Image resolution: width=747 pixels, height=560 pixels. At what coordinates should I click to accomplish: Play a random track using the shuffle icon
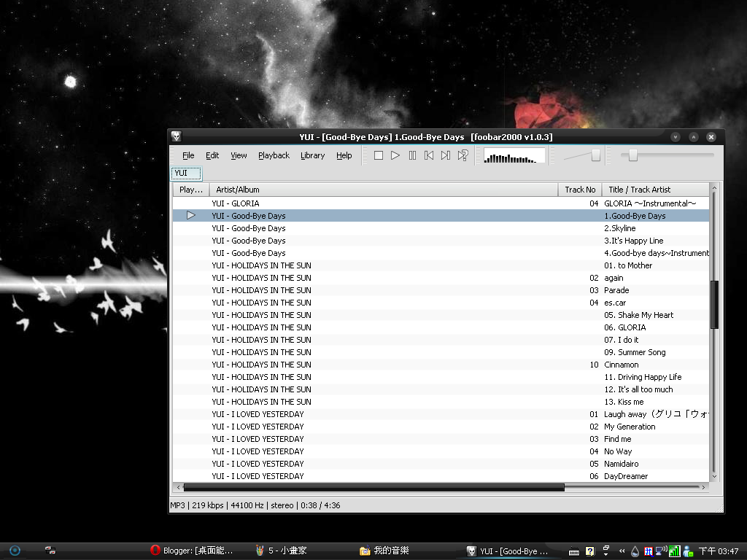click(462, 155)
